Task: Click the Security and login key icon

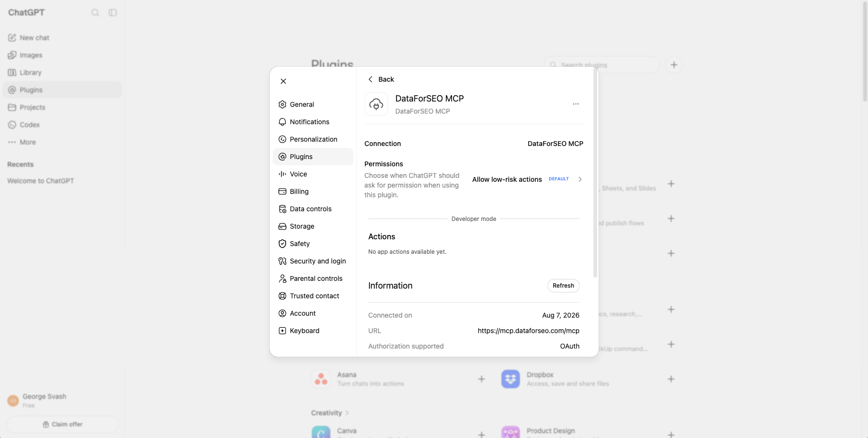Action: [x=282, y=261]
